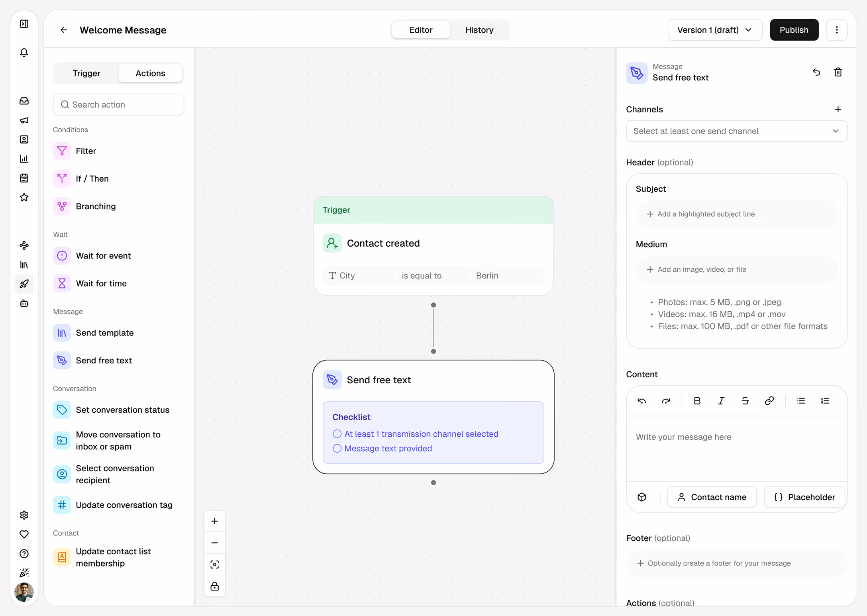Insert a link using the link icon
This screenshot has height=616, width=867.
[x=769, y=401]
